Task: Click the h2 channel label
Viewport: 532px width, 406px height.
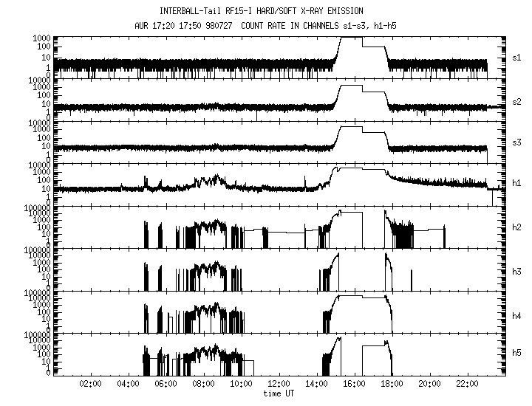Action: coord(516,227)
